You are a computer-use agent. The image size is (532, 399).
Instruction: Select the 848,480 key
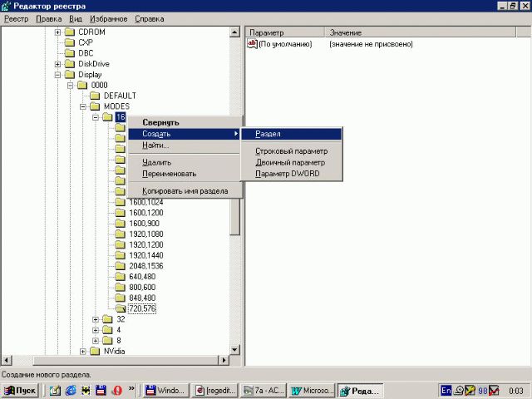click(142, 298)
